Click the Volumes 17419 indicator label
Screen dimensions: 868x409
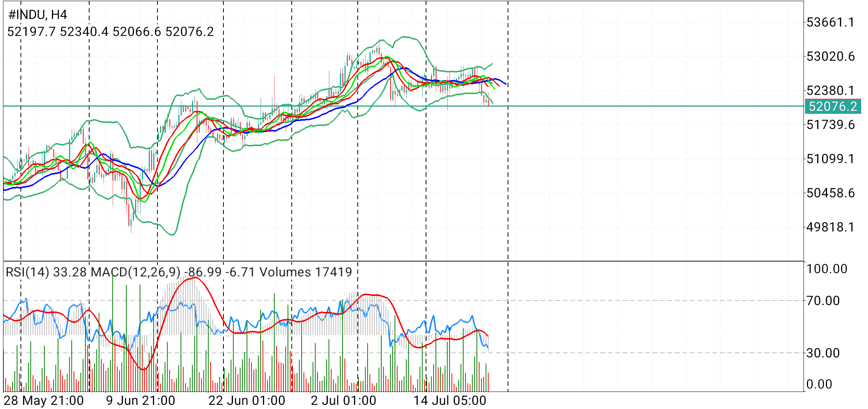click(x=305, y=272)
